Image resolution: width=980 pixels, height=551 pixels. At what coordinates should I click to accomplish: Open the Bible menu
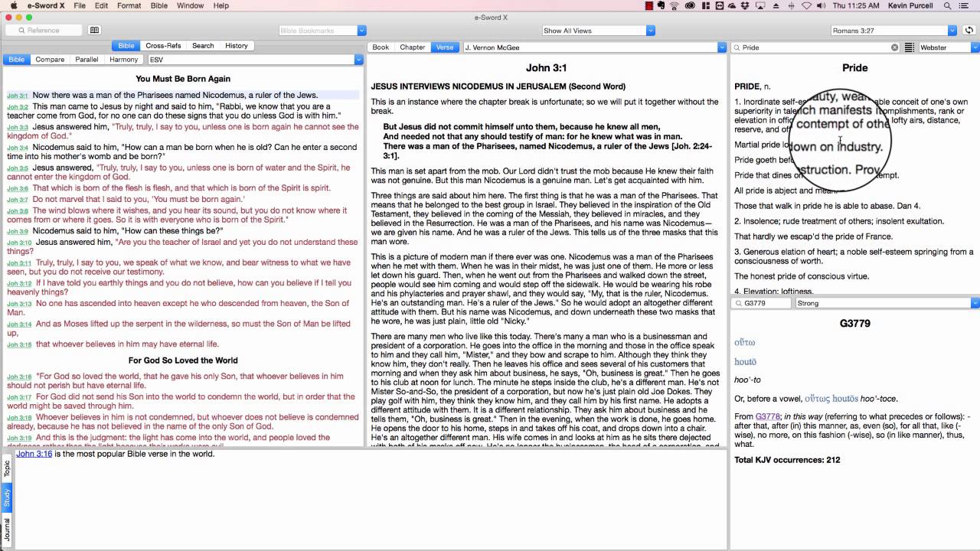(x=159, y=5)
